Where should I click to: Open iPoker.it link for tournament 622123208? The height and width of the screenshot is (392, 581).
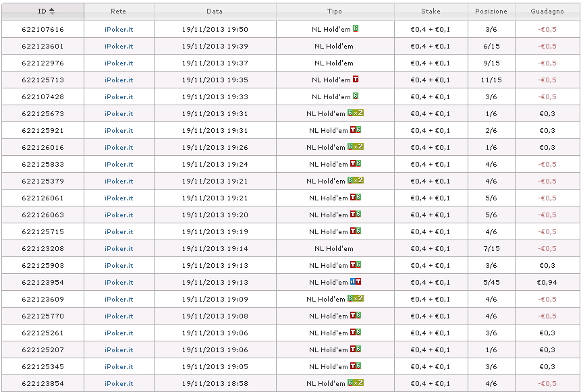click(119, 248)
